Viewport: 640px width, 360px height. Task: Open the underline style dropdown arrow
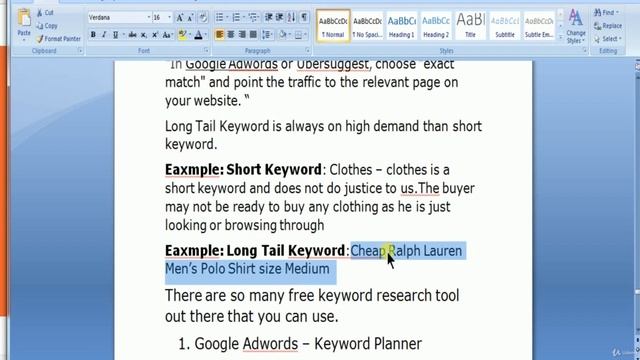click(x=123, y=35)
